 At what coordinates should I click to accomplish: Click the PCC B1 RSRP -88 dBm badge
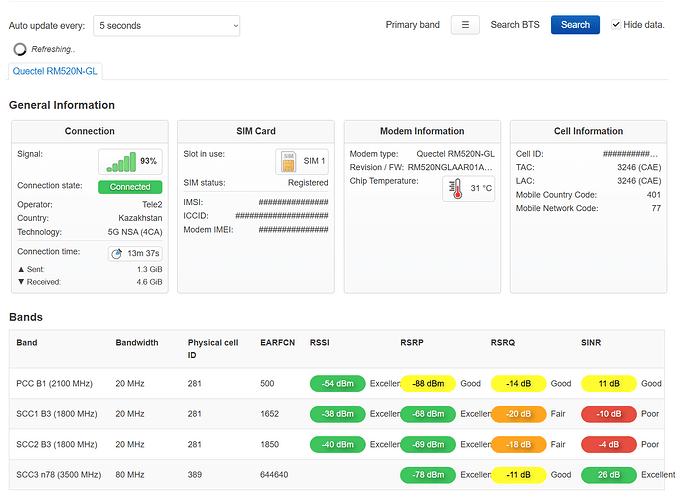tap(428, 384)
